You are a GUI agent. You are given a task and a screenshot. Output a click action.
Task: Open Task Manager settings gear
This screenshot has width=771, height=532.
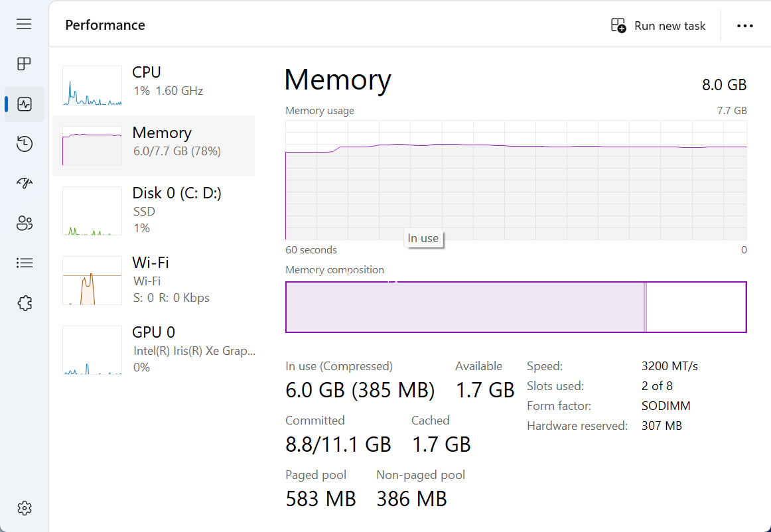[x=25, y=508]
